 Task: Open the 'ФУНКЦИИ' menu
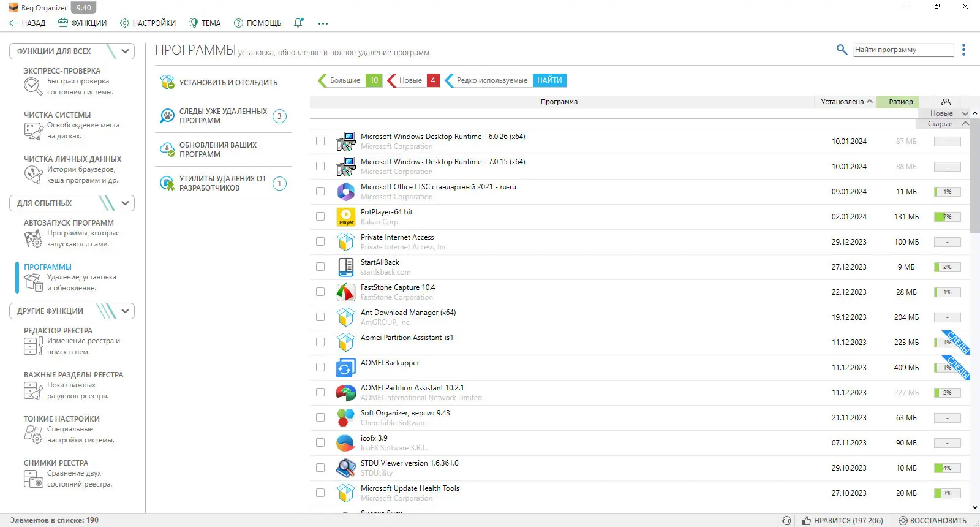click(82, 23)
